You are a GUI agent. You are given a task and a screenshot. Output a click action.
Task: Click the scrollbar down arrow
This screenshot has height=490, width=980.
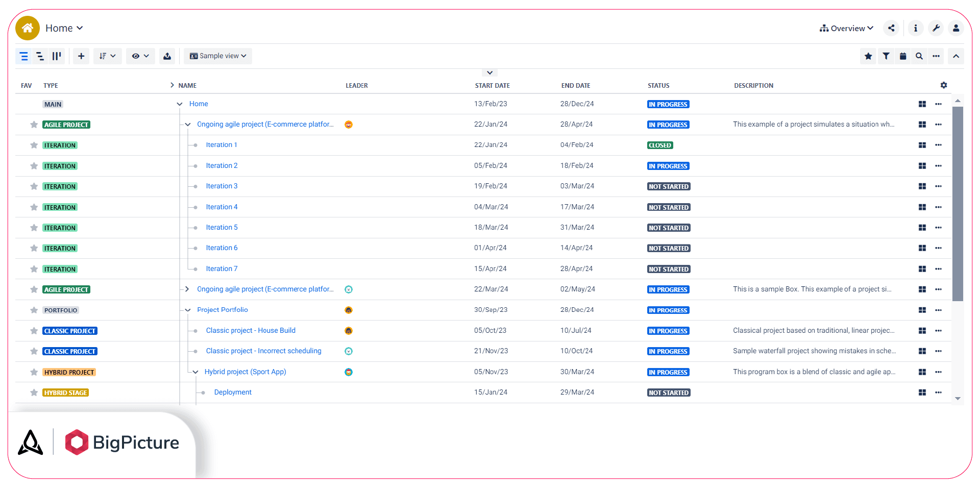pyautogui.click(x=958, y=399)
